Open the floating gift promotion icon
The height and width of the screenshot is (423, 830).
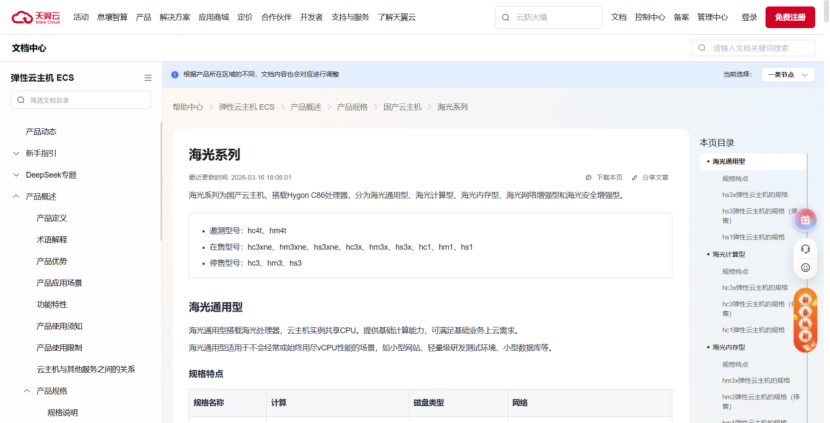coord(805,219)
